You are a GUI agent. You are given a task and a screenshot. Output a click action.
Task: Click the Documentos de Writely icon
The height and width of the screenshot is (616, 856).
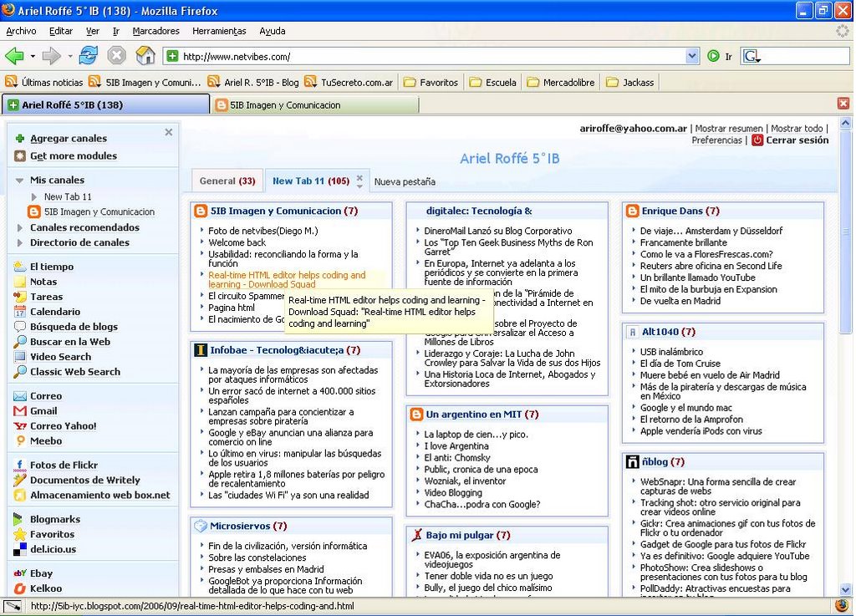point(20,480)
